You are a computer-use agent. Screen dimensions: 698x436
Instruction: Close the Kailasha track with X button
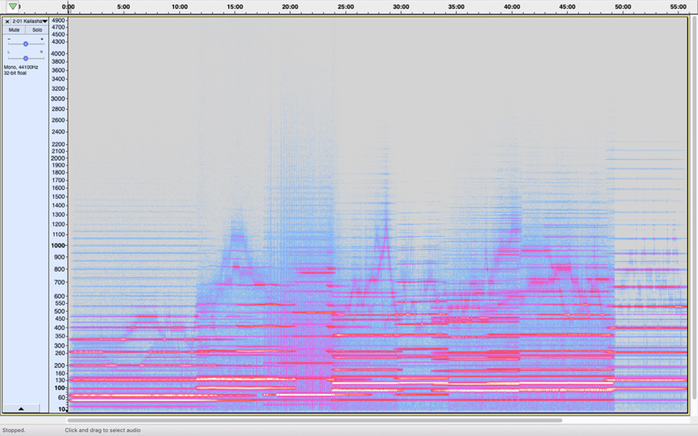pyautogui.click(x=7, y=21)
